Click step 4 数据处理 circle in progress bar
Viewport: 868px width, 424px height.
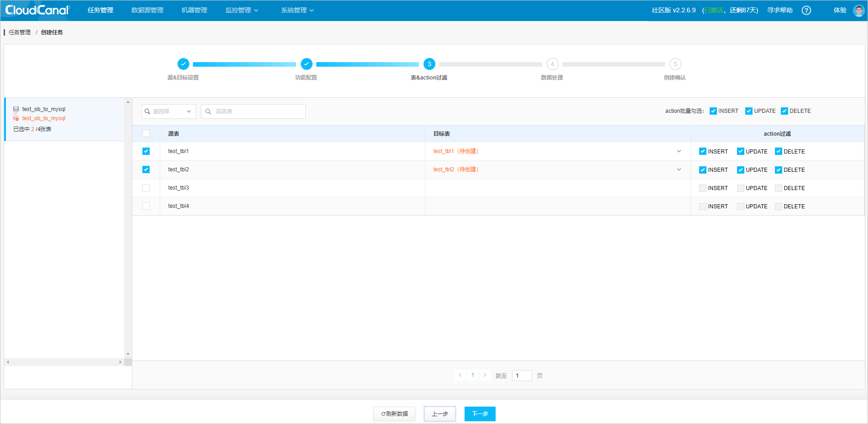[x=552, y=64]
